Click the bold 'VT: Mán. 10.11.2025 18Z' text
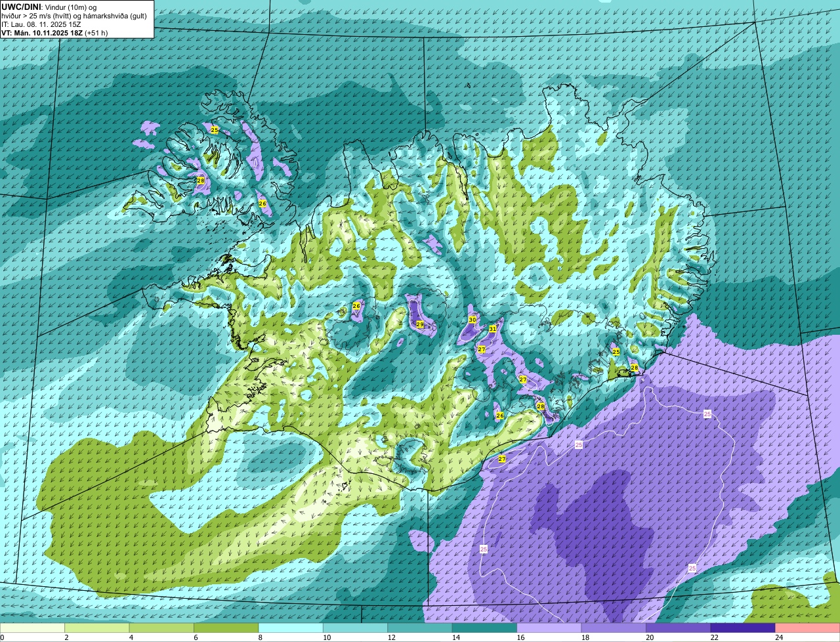 (42, 33)
